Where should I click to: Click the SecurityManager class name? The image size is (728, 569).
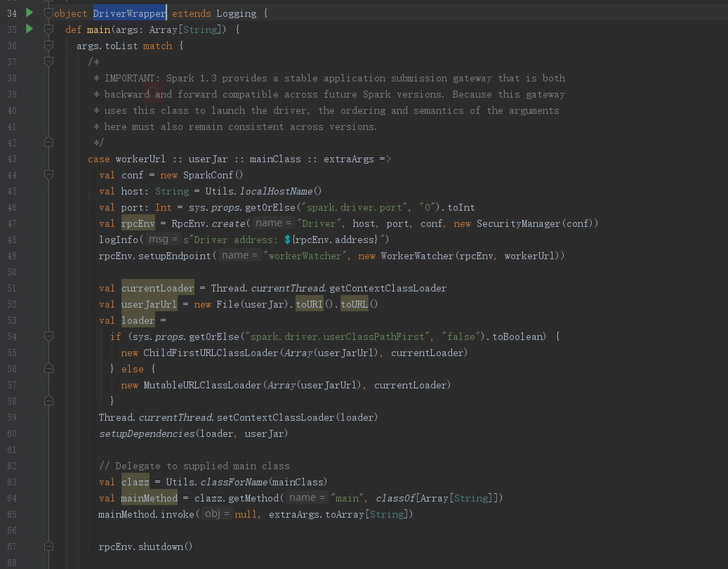point(519,224)
